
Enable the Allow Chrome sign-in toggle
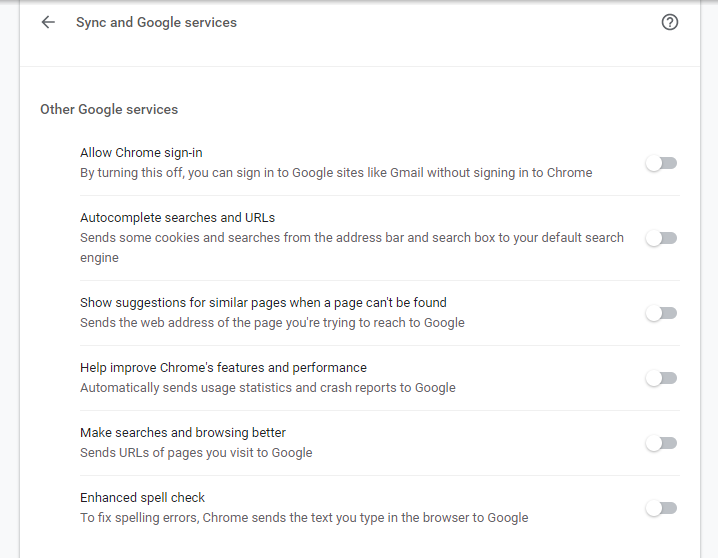tap(661, 163)
